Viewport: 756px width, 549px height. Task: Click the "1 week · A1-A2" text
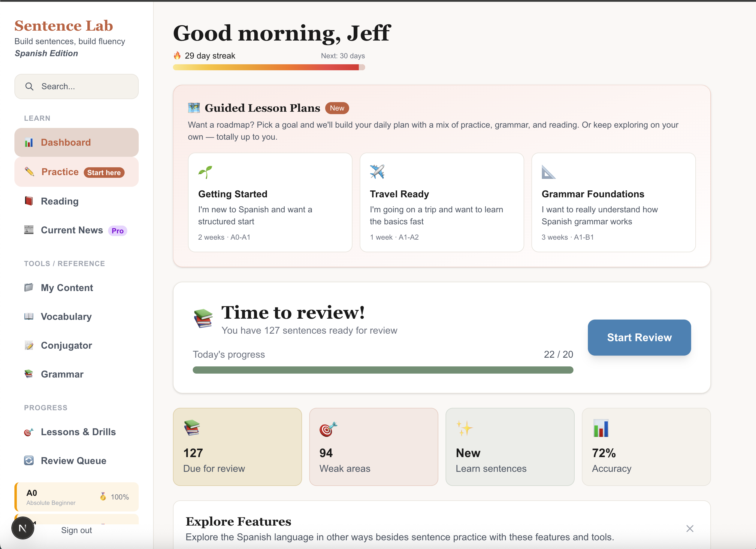pos(394,237)
